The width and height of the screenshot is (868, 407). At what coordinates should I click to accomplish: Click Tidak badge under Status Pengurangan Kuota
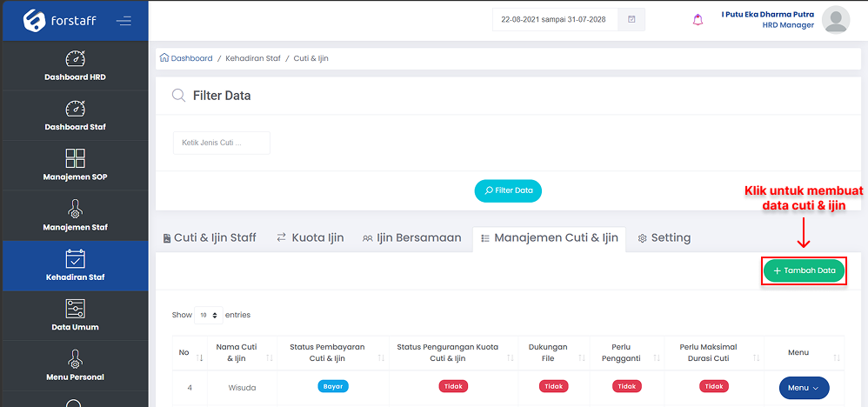(453, 386)
